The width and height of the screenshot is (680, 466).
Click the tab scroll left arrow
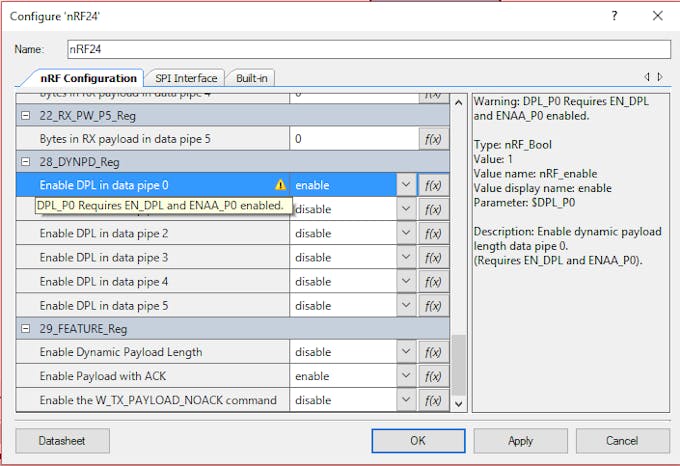(x=647, y=77)
